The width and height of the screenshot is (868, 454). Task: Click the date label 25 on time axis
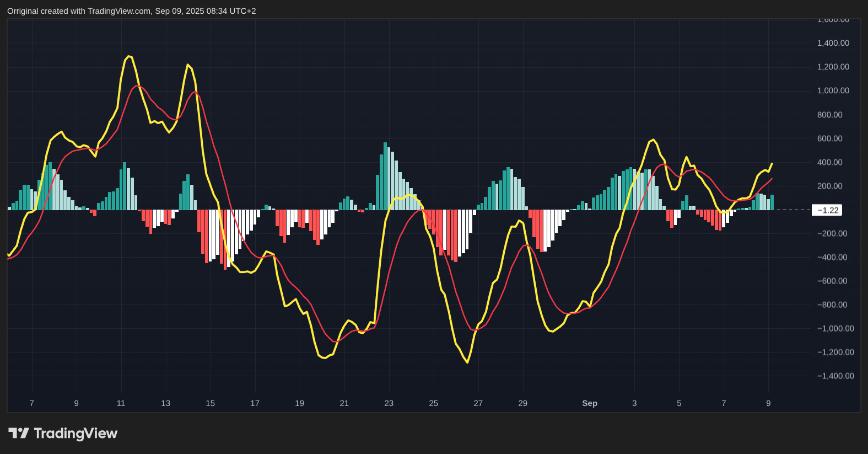[434, 403]
